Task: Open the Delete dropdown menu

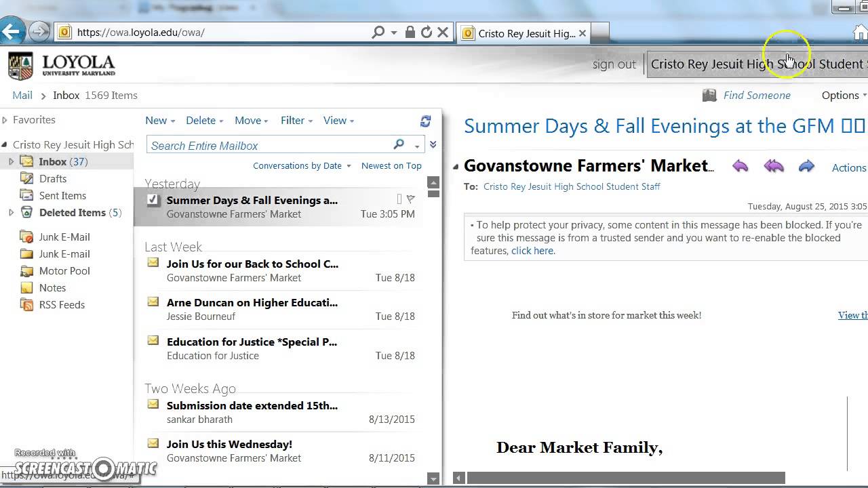Action: [x=204, y=121]
